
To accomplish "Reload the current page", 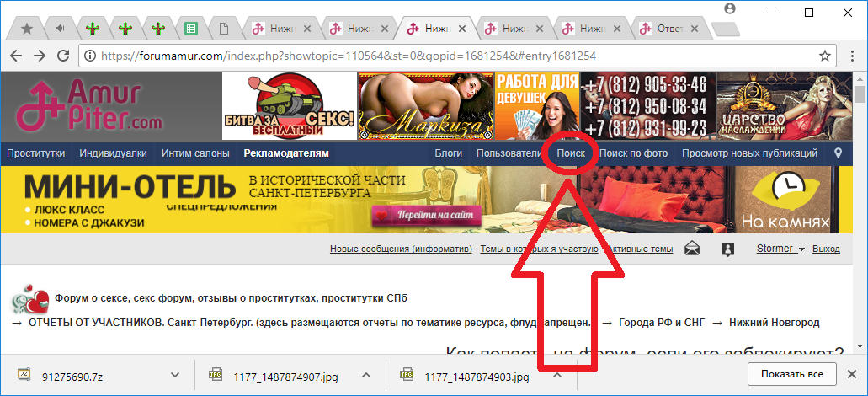I will click(63, 56).
